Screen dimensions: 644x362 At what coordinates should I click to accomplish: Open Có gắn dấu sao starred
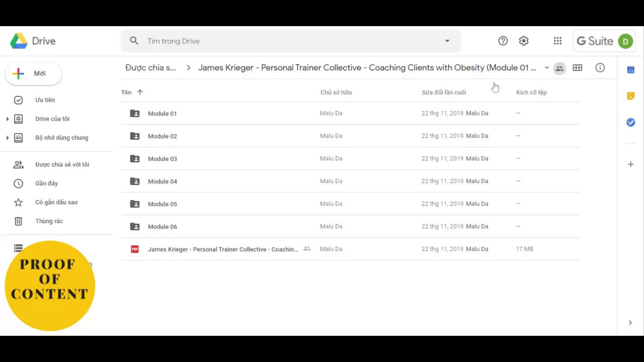click(56, 202)
